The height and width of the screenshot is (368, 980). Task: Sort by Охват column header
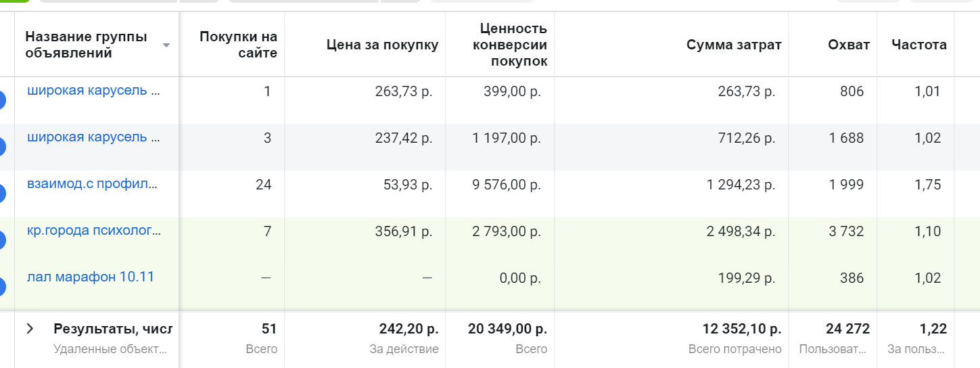click(849, 45)
